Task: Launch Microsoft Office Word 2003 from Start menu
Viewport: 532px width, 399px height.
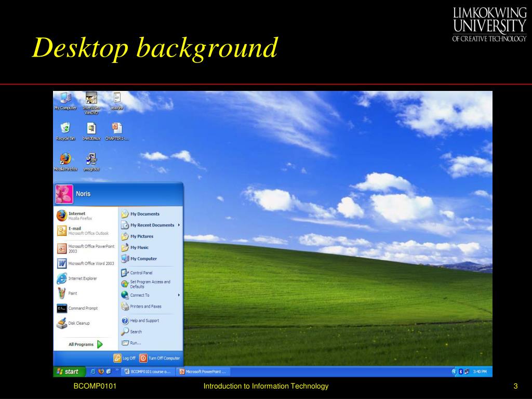Action: [86, 263]
